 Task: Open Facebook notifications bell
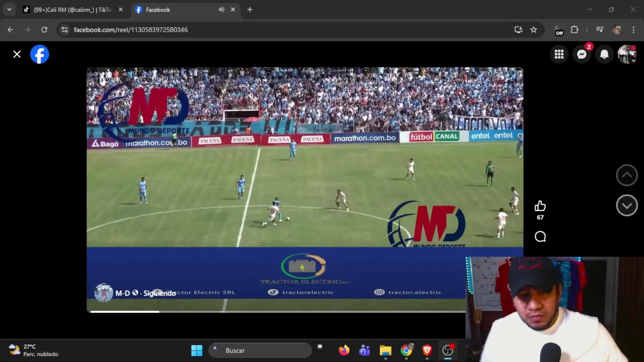click(604, 54)
